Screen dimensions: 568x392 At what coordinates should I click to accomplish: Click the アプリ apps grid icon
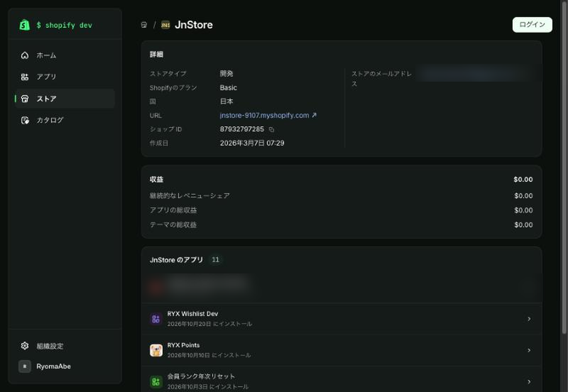(x=24, y=77)
